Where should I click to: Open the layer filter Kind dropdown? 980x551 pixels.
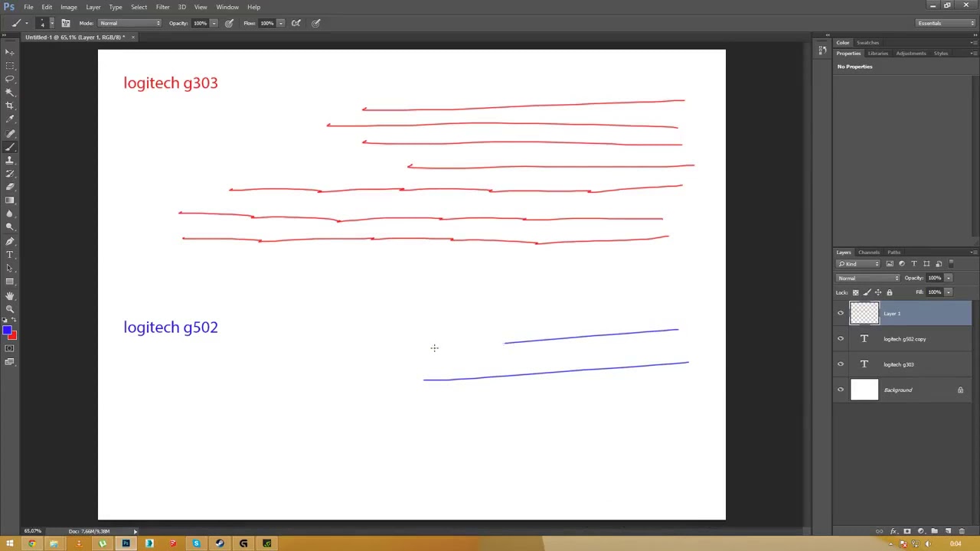(x=858, y=264)
